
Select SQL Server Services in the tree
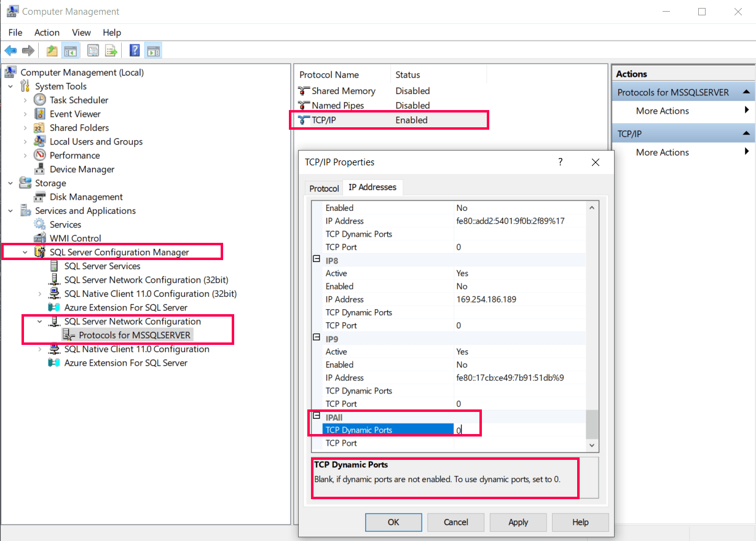pyautogui.click(x=102, y=266)
